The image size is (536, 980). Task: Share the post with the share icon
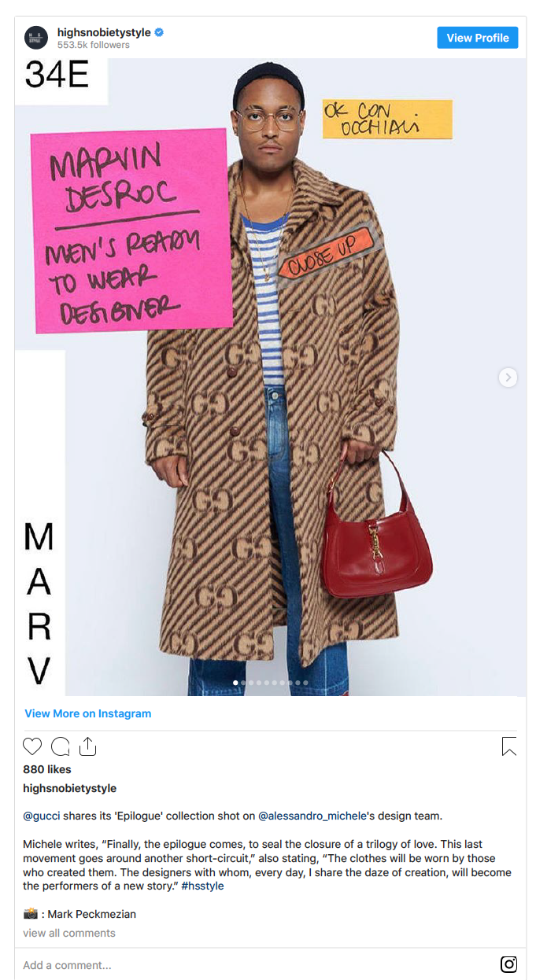click(x=87, y=746)
